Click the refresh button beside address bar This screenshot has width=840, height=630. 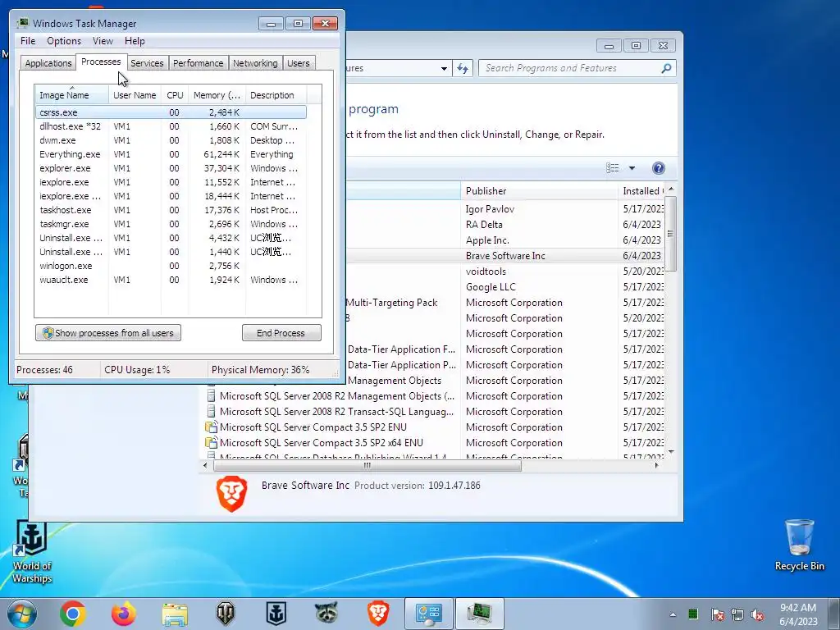pos(463,68)
